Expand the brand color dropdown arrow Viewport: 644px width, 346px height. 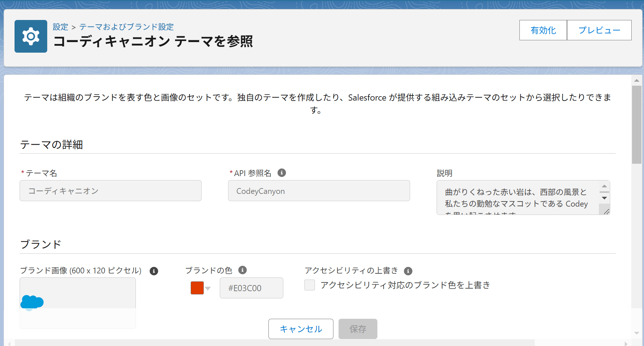pos(208,288)
